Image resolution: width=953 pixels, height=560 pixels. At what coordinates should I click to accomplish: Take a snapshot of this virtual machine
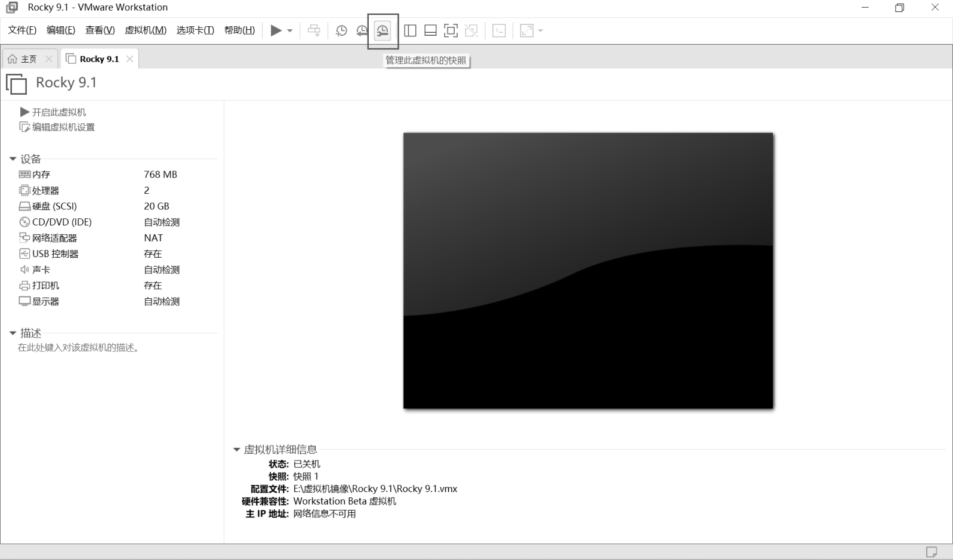[x=341, y=30]
